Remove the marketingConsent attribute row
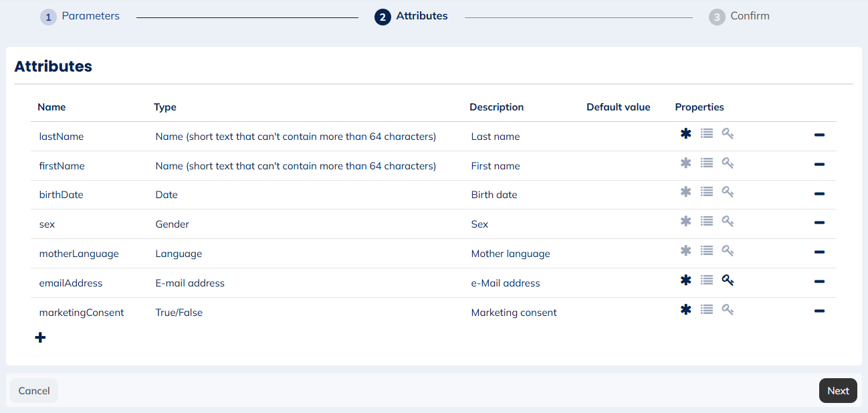This screenshot has height=413, width=868. point(819,312)
